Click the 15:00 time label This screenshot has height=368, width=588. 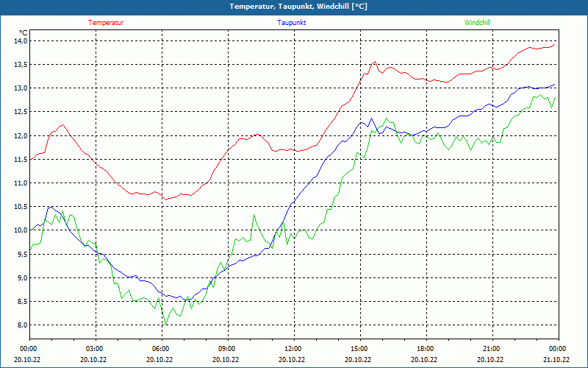click(360, 349)
